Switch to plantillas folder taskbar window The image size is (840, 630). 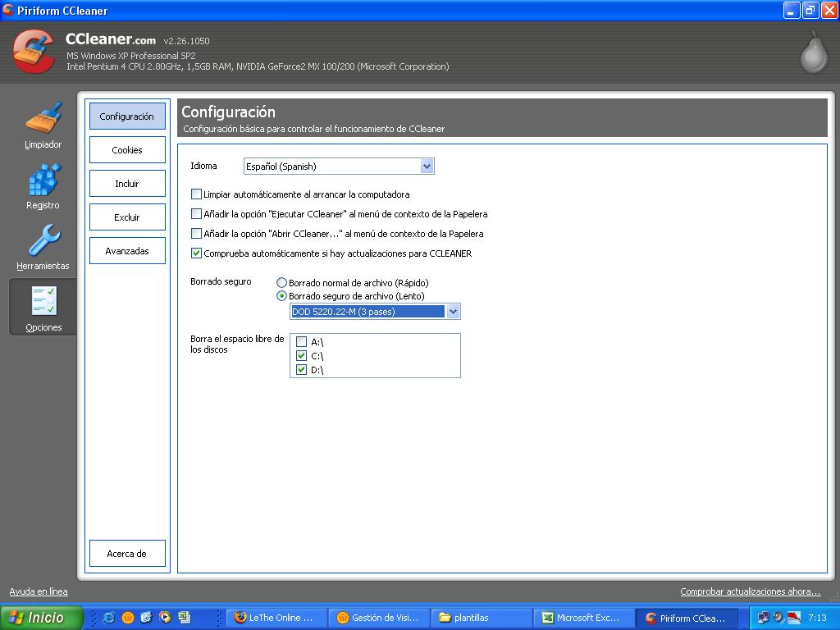click(481, 618)
